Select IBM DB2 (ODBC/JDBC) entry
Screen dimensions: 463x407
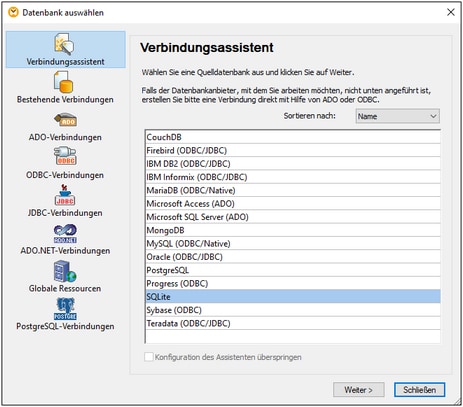293,164
